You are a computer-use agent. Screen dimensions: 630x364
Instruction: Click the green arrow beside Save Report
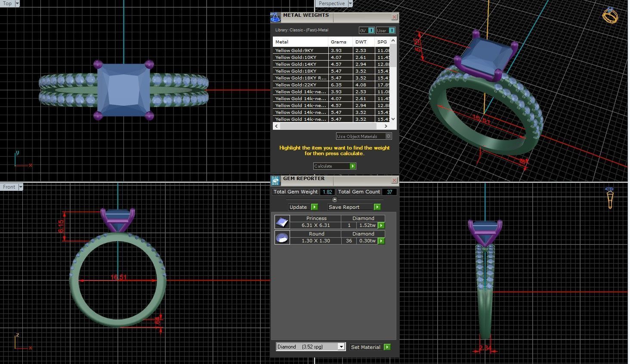[377, 207]
